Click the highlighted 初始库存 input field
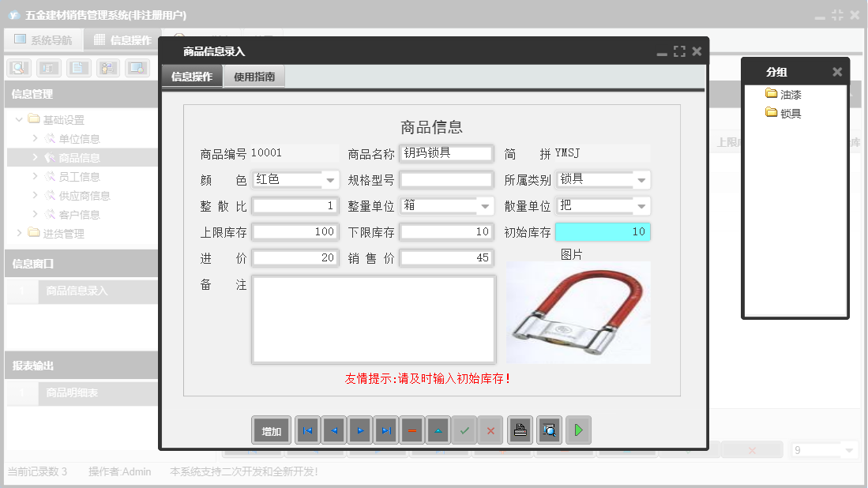 click(603, 231)
